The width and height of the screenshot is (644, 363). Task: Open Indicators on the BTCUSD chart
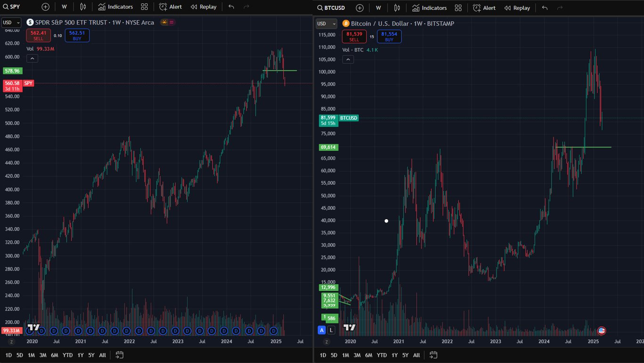click(429, 8)
